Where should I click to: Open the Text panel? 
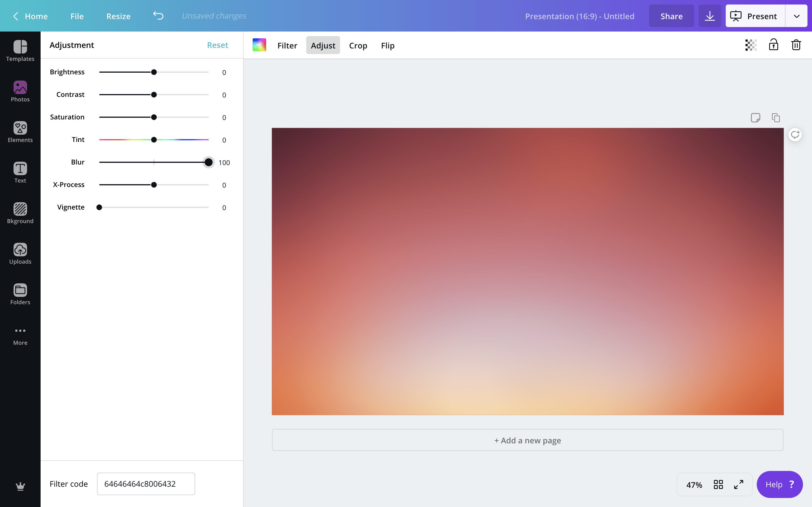tap(20, 172)
